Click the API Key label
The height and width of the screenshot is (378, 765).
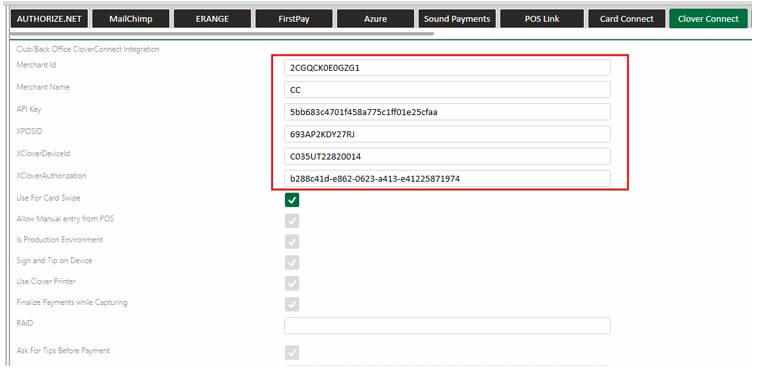click(x=29, y=109)
